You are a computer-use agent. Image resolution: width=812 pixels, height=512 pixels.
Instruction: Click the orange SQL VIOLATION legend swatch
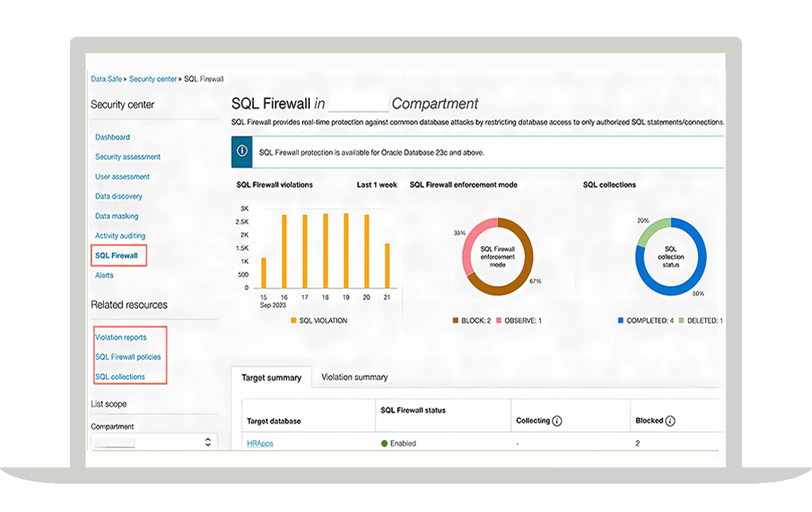[294, 321]
